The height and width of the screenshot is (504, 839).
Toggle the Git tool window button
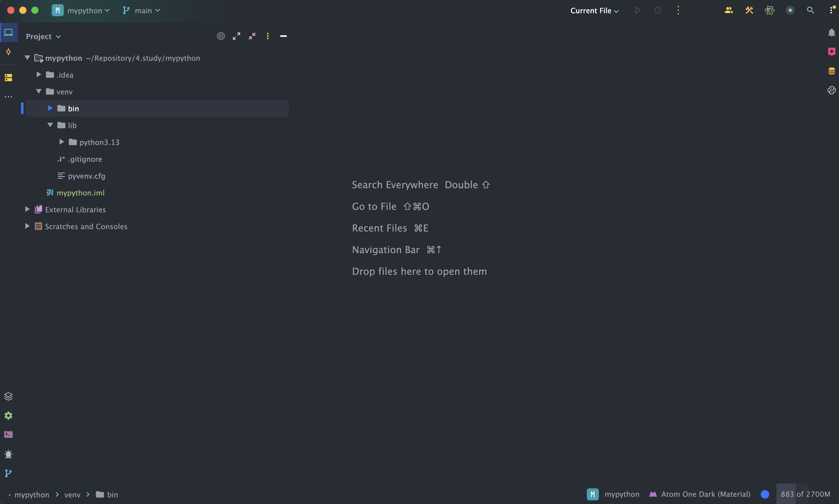click(x=8, y=473)
